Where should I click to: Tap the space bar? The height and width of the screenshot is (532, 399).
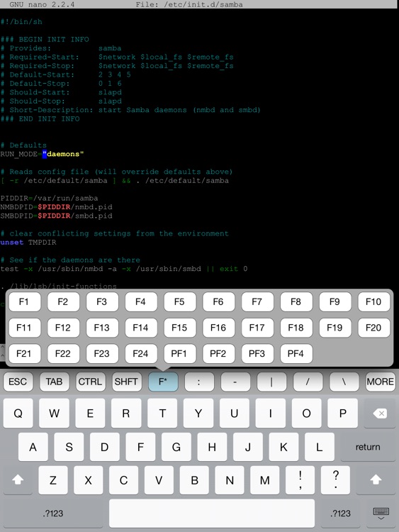212,514
